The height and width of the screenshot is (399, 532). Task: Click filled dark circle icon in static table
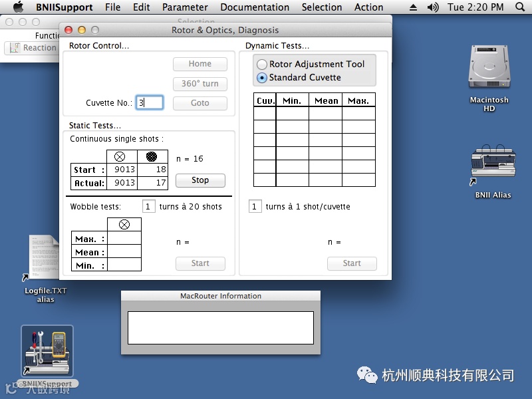[152, 156]
